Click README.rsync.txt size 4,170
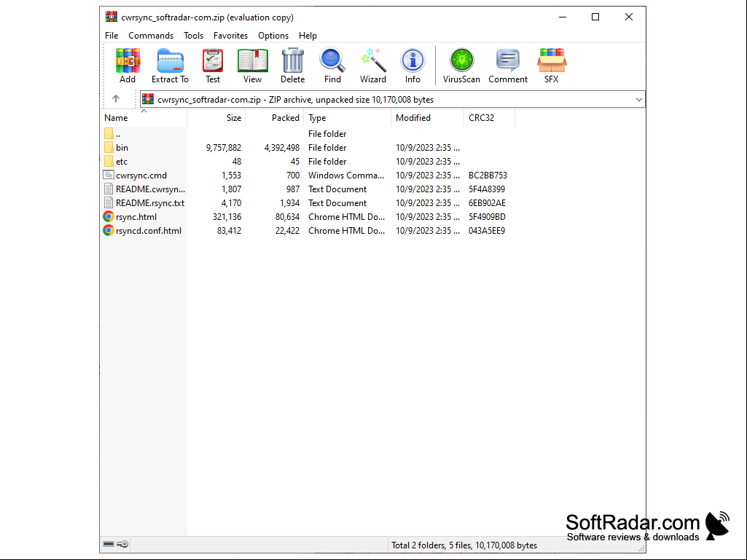 click(x=232, y=203)
